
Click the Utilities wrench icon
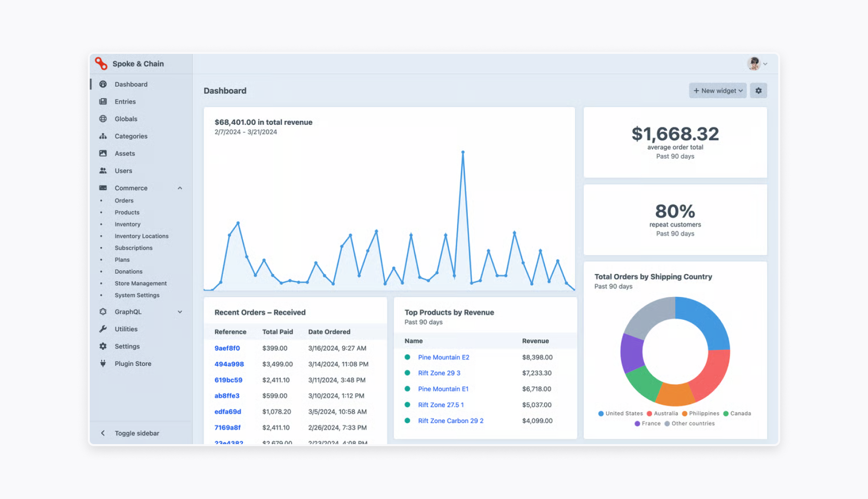click(103, 329)
